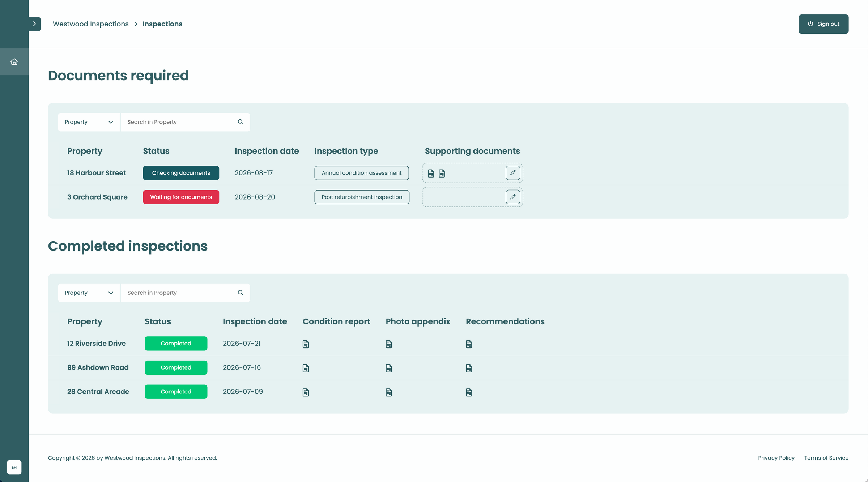Edit supporting documents for 3 Orchard Square
This screenshot has width=868, height=482.
(x=513, y=197)
